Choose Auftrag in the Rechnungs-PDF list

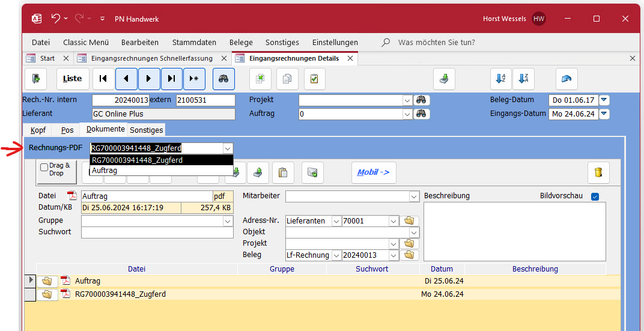162,171
